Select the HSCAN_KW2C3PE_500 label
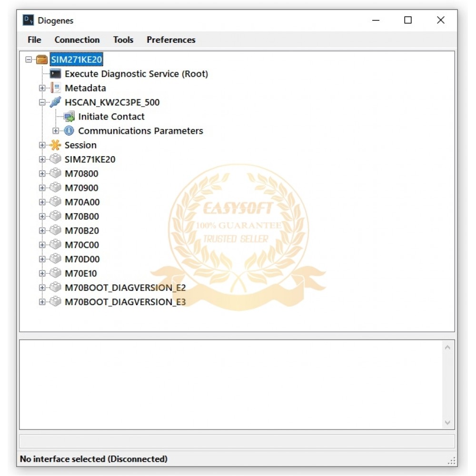The image size is (476, 476). coord(112,103)
